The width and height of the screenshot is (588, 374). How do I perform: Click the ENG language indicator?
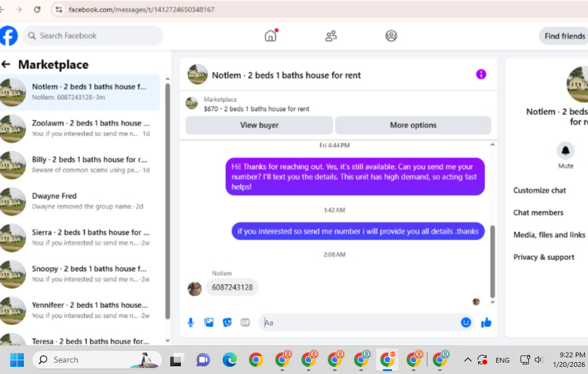point(502,360)
